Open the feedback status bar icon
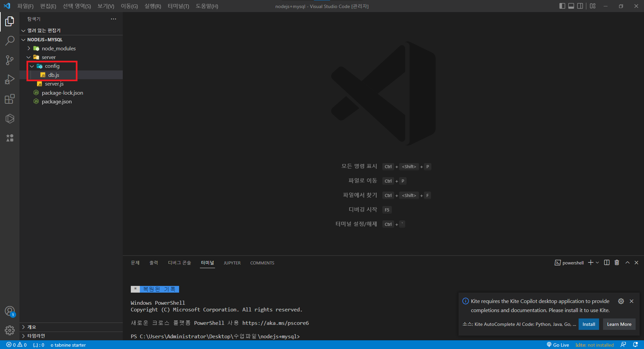This screenshot has width=644, height=349. tap(623, 345)
